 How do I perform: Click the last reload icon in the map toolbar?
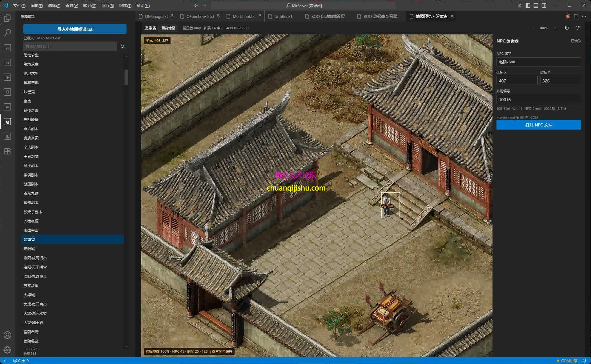point(577,28)
